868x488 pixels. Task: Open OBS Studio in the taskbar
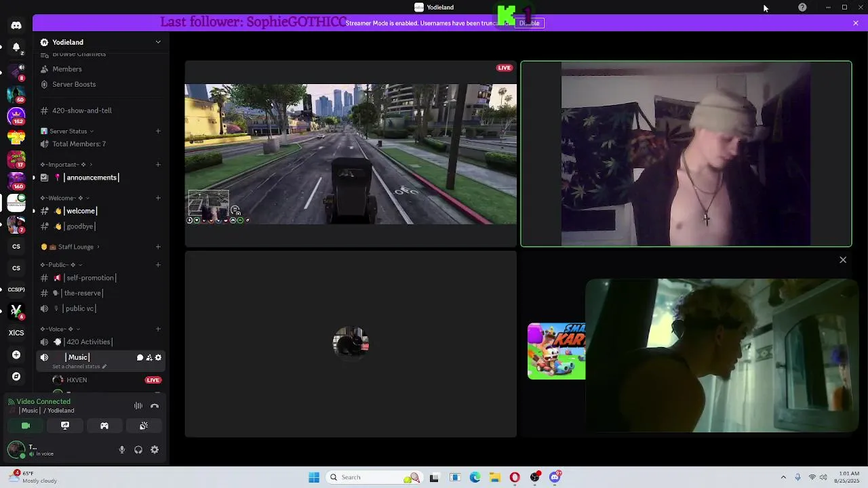coord(535,477)
